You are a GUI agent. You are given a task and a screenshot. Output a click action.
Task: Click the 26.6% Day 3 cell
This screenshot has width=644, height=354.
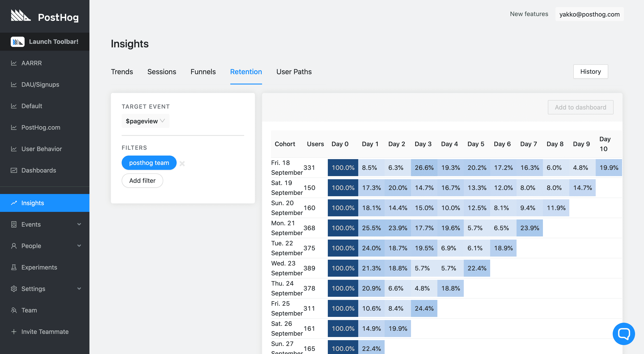click(x=424, y=168)
